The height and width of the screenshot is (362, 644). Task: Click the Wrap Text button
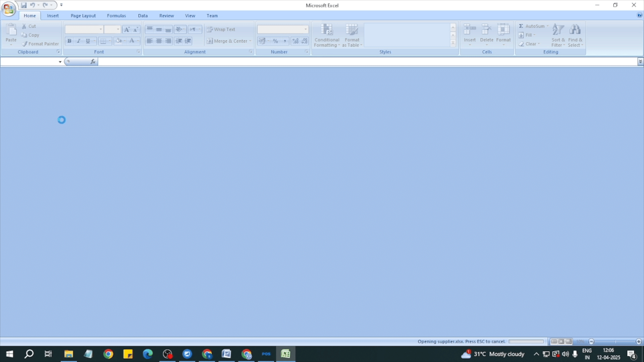221,29
